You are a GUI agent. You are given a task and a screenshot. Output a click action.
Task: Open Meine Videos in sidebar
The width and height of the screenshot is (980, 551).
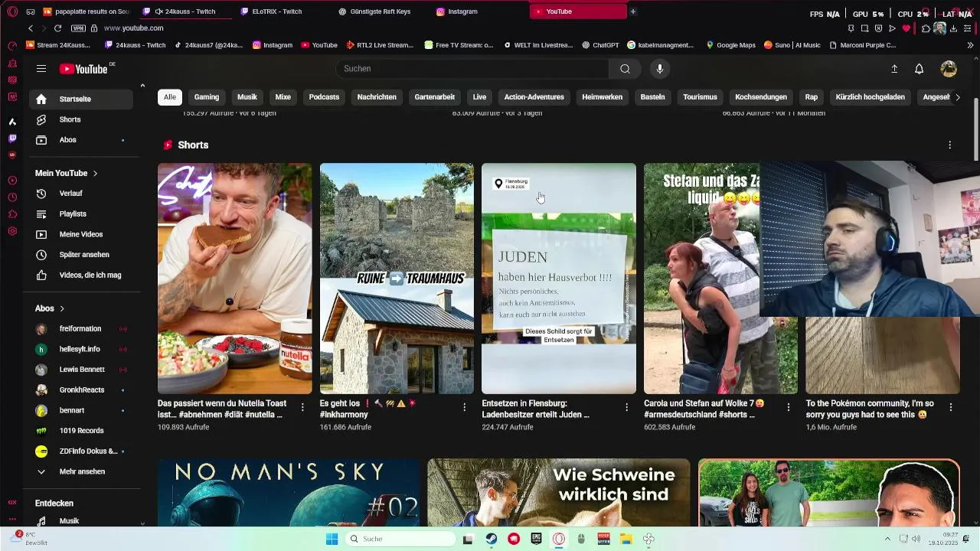click(x=81, y=234)
